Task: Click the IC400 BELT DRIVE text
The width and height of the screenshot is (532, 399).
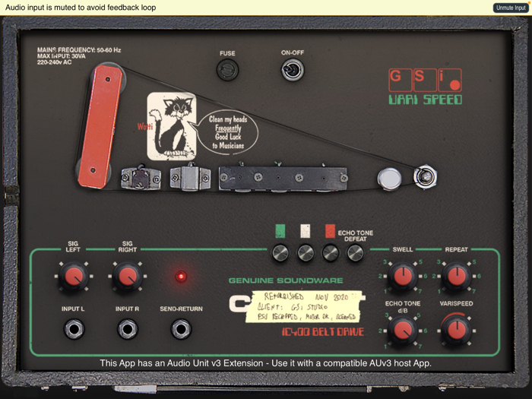Action: [323, 331]
